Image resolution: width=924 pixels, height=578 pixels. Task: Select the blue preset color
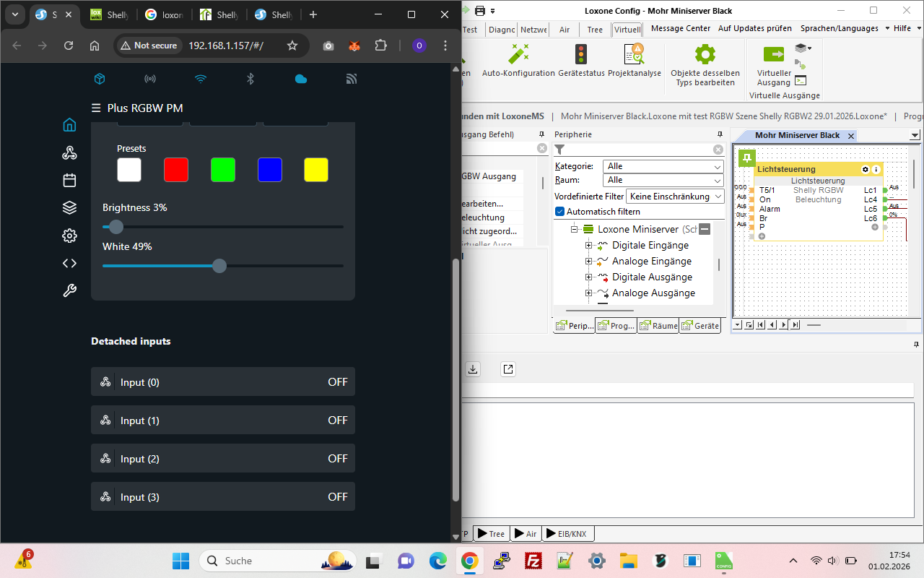click(x=270, y=170)
